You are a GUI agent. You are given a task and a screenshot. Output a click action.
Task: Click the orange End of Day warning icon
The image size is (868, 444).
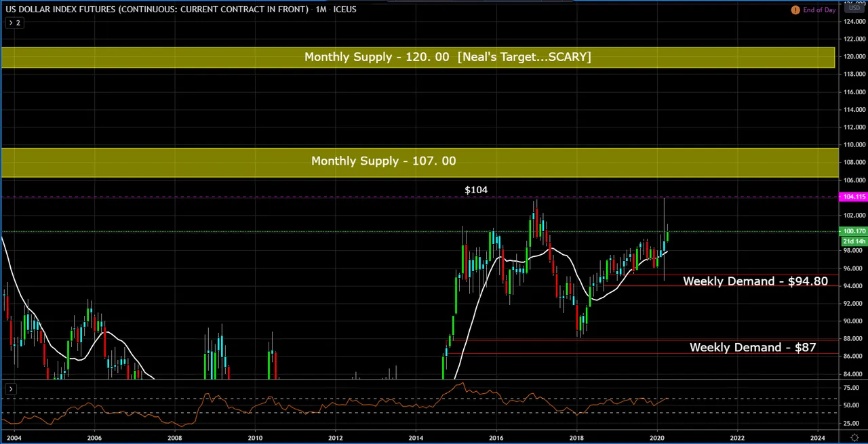click(x=795, y=10)
